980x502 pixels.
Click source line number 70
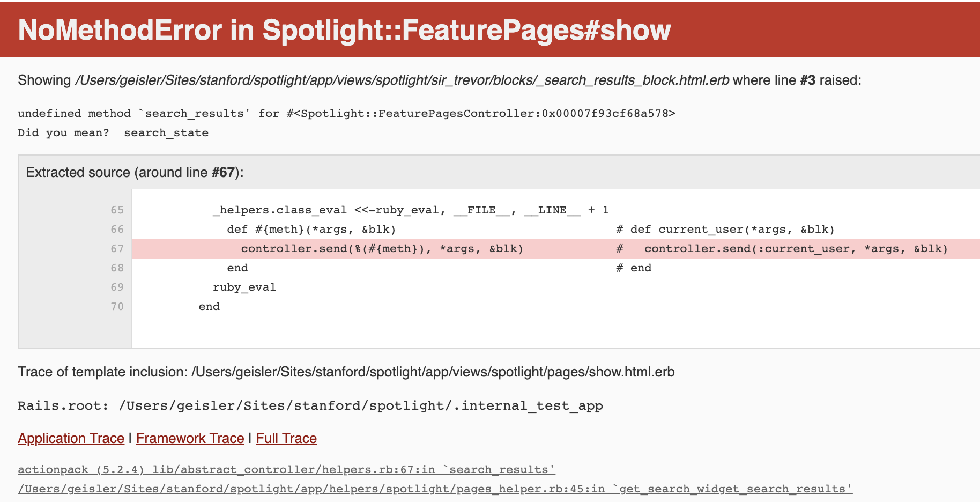[117, 306]
